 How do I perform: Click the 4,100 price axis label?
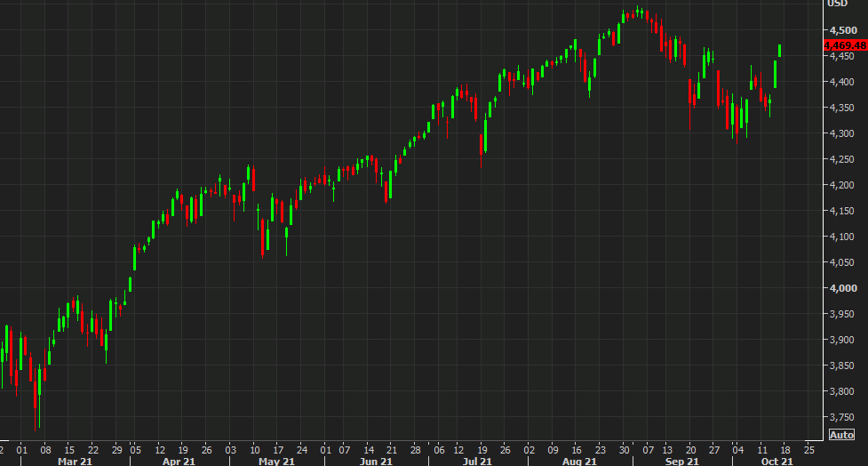coord(841,237)
